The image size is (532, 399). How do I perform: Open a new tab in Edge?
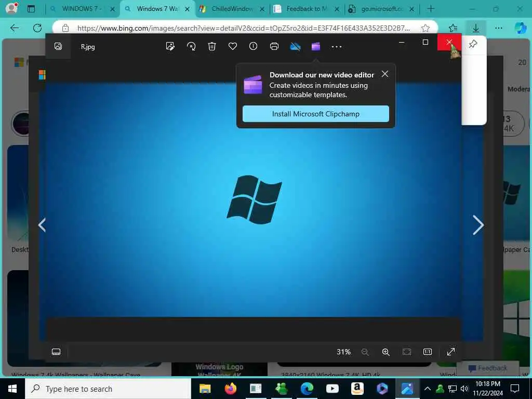[431, 9]
